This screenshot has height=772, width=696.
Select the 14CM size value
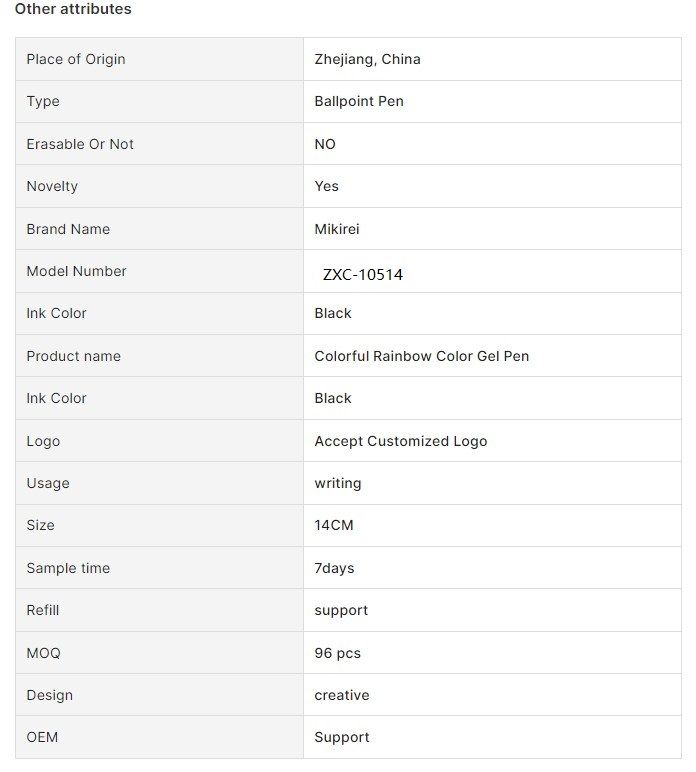click(x=334, y=525)
